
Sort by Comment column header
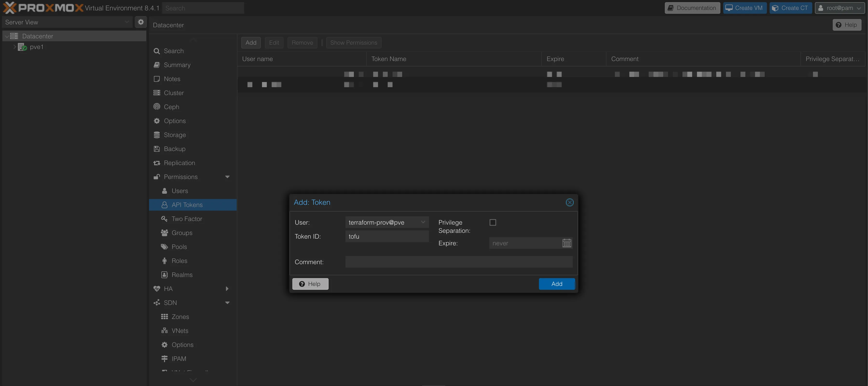coord(703,59)
